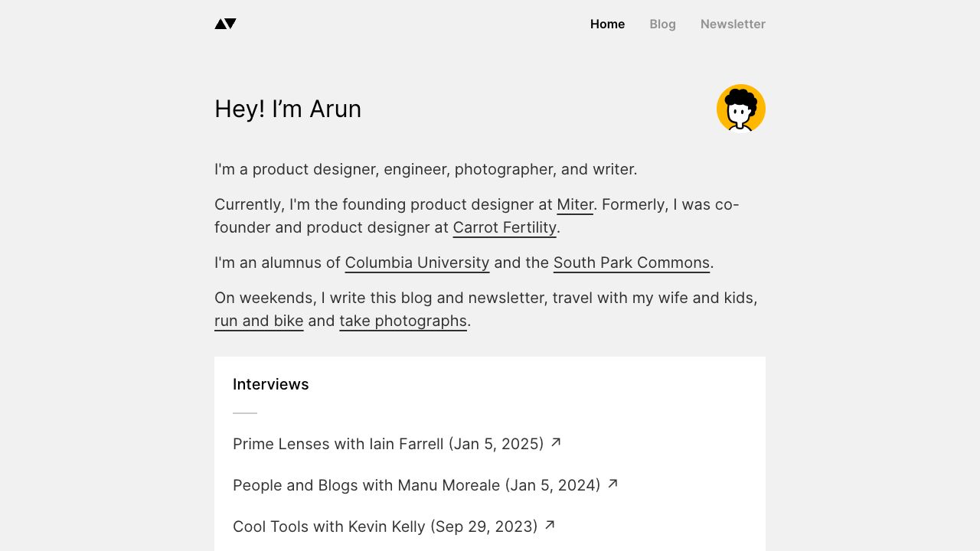
Task: Open People and Blogs with Manu Moreale
Action: [416, 485]
